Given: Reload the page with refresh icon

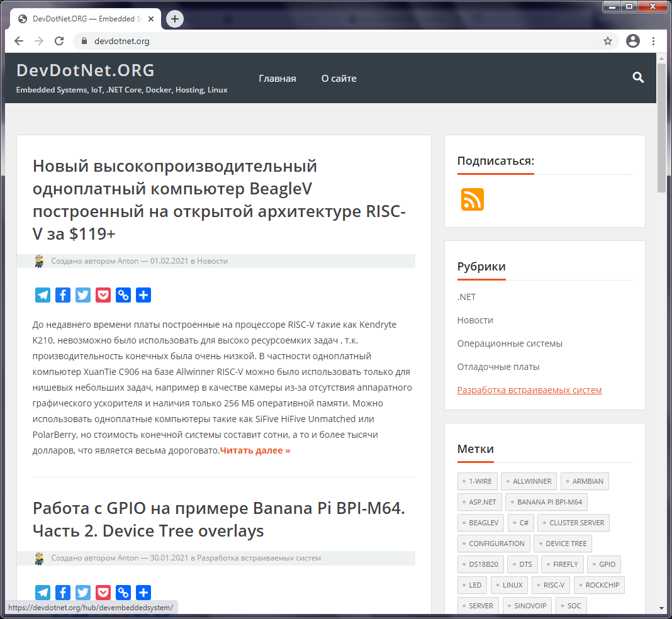Looking at the screenshot, I should (x=59, y=41).
